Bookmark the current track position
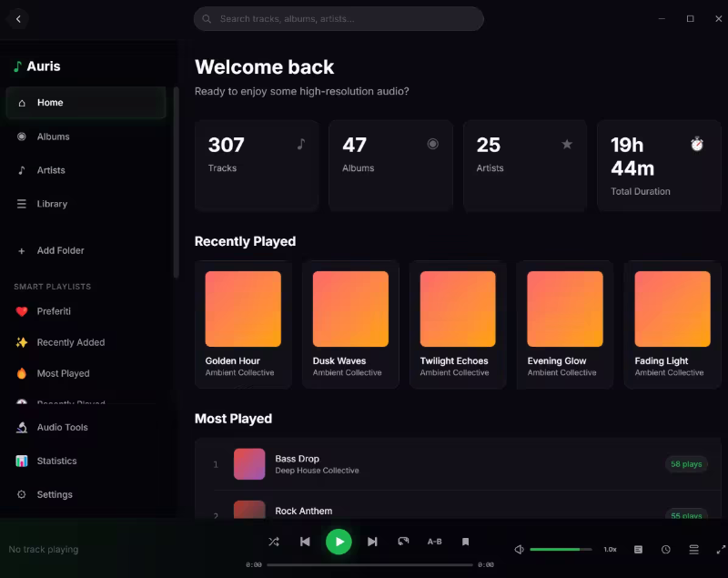This screenshot has width=728, height=578. [465, 542]
